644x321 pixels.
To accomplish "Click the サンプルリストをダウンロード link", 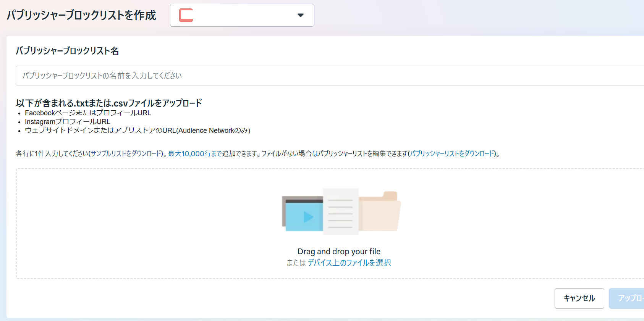I will (126, 153).
